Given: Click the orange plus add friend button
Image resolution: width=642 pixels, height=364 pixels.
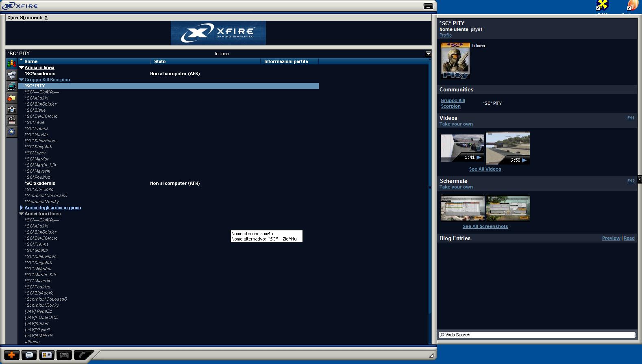Looking at the screenshot, I should [x=11, y=355].
